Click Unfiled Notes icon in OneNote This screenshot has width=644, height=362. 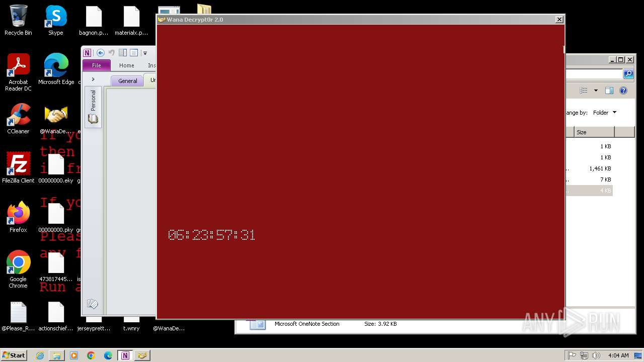pyautogui.click(x=92, y=304)
